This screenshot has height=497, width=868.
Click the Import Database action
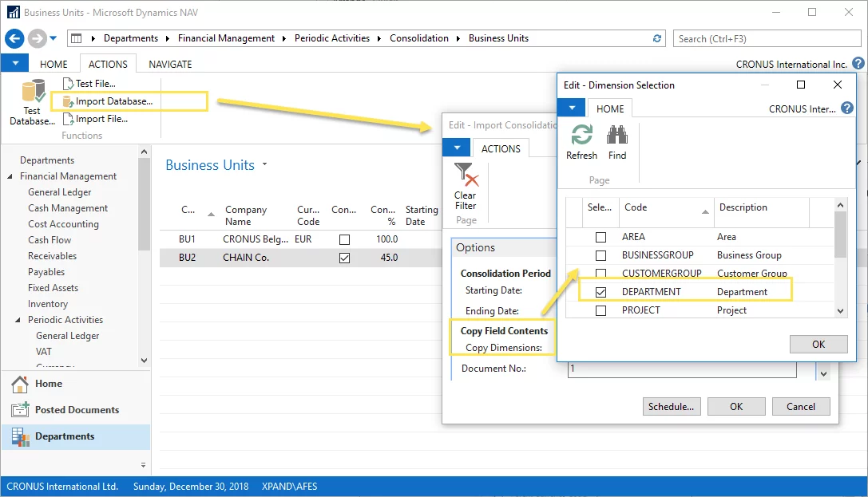coord(113,101)
